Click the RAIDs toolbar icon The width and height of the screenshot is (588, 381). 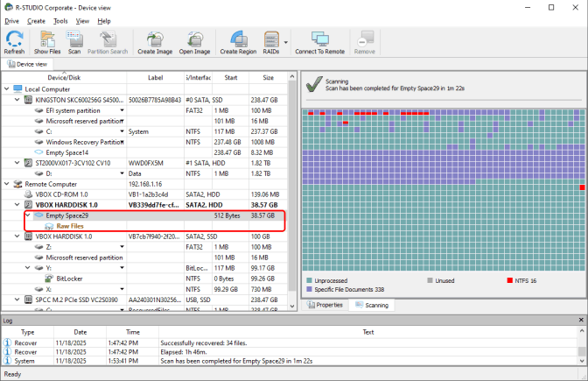coord(271,42)
